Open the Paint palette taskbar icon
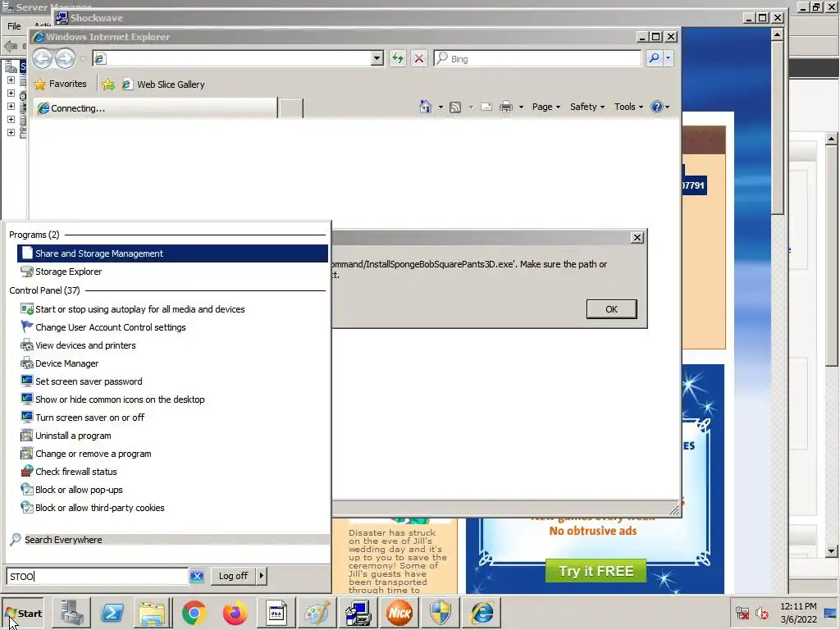 [317, 613]
